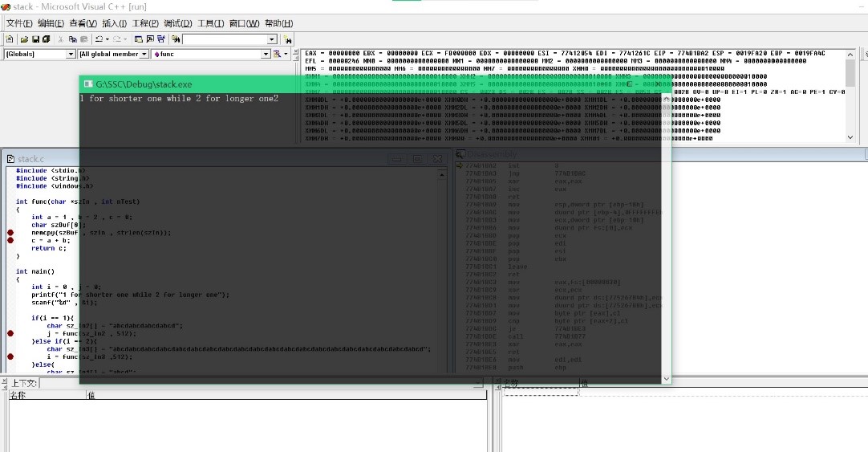
Task: Expand the (Globals) class dropdown
Action: coord(71,54)
